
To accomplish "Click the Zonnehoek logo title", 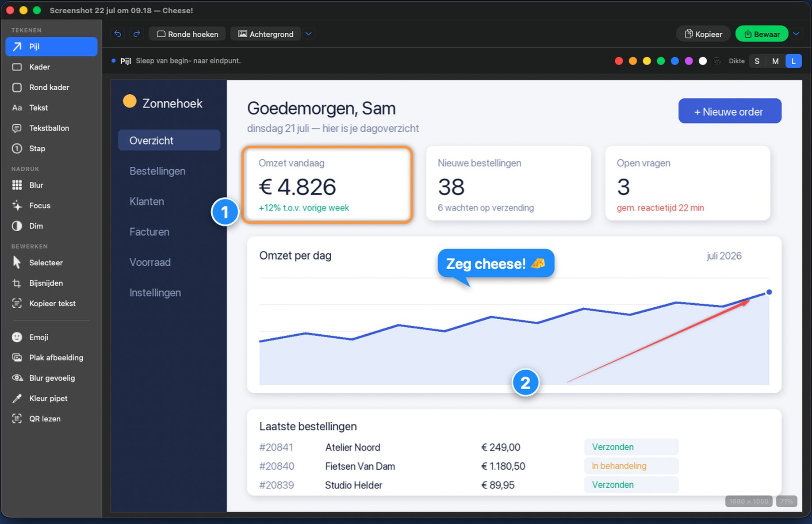I will [x=172, y=103].
